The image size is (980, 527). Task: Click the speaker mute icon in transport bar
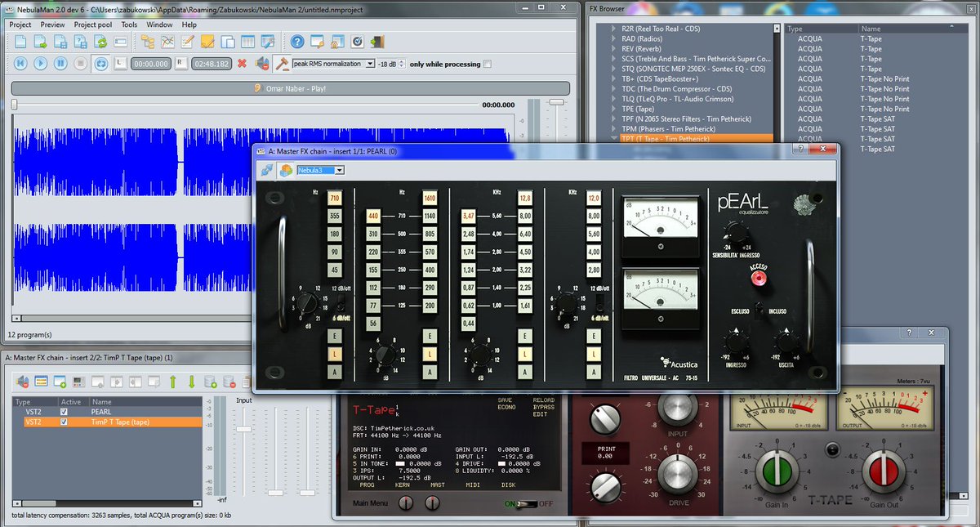pyautogui.click(x=262, y=63)
